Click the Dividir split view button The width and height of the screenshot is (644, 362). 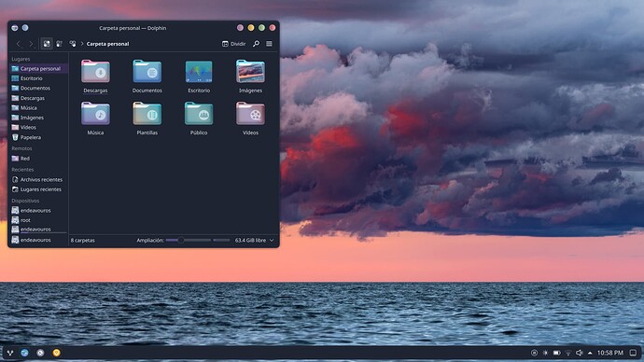tap(233, 44)
